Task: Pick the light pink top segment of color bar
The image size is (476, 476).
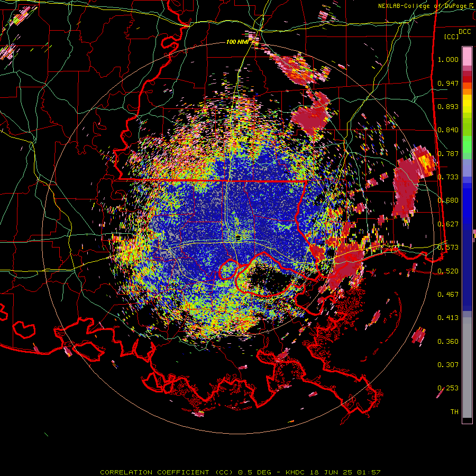Action: (x=467, y=56)
